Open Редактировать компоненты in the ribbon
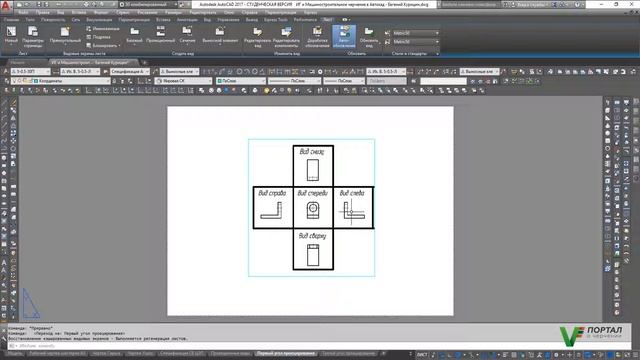640x360 pixels. click(x=286, y=37)
